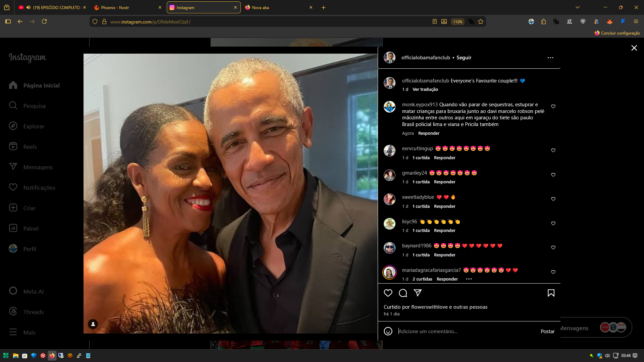Open the comment bubble icon
The height and width of the screenshot is (362, 644).
point(403,293)
